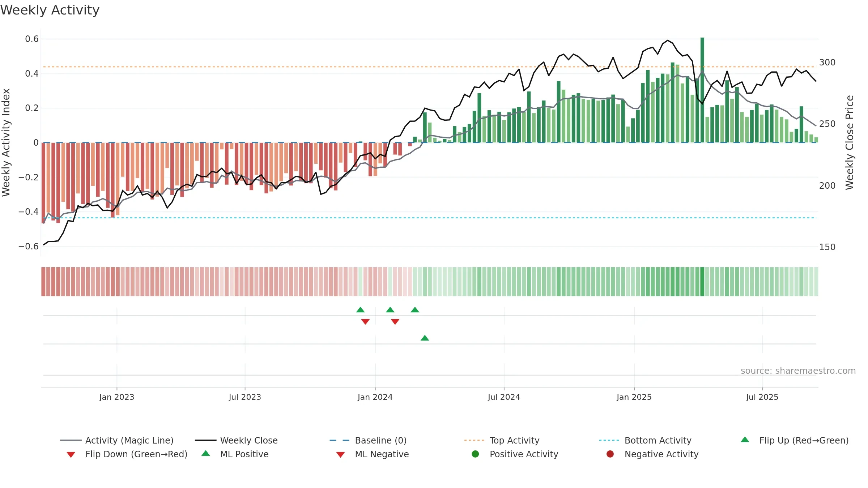Click the darkest green heat strip cell

[x=702, y=282]
